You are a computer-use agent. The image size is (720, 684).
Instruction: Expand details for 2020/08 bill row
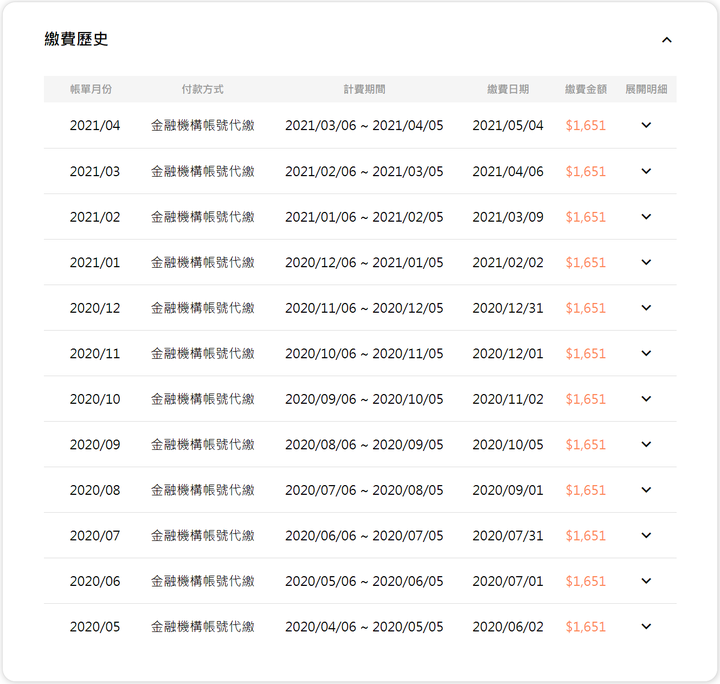646,489
